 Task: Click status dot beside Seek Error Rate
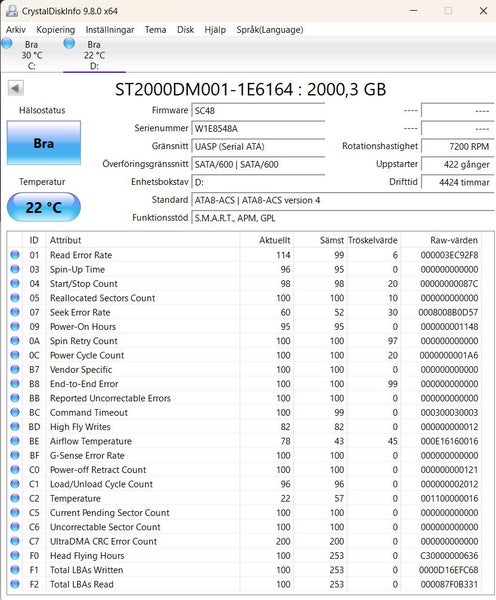click(x=15, y=312)
